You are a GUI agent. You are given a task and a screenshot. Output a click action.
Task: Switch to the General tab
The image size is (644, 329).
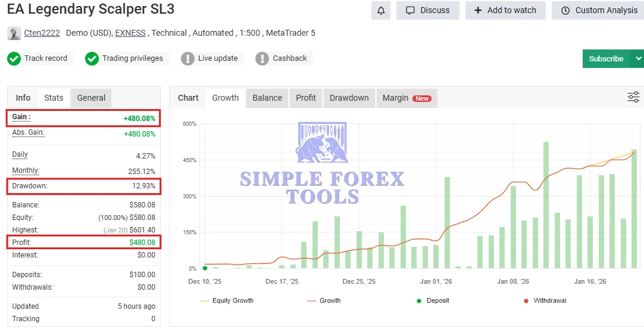[91, 98]
